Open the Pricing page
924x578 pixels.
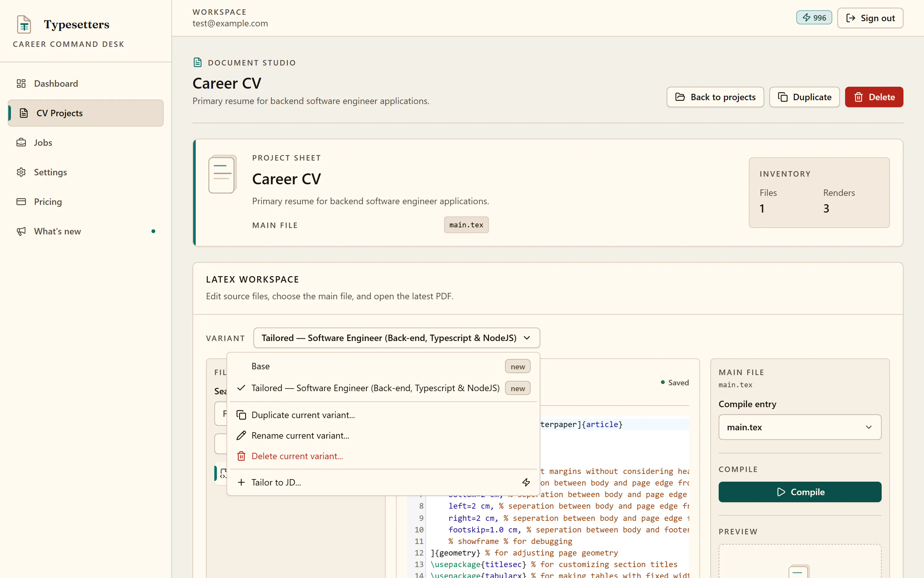(86, 201)
